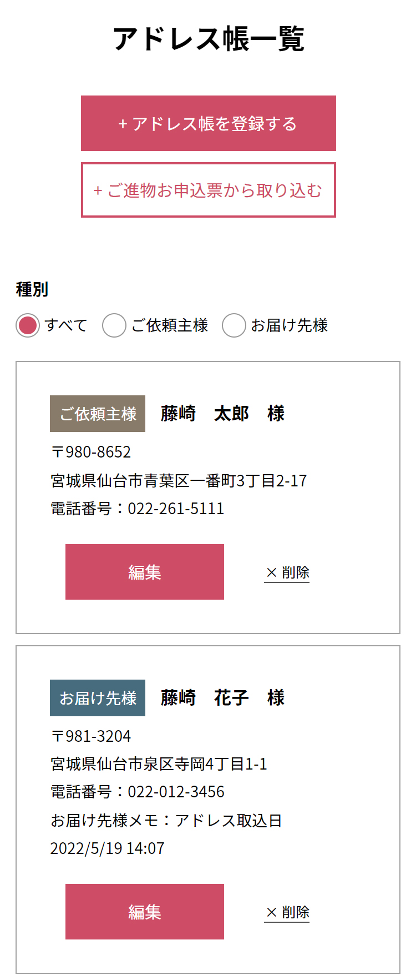The image size is (416, 980).
Task: Tap phone number 022-012-3456
Action: (x=176, y=792)
